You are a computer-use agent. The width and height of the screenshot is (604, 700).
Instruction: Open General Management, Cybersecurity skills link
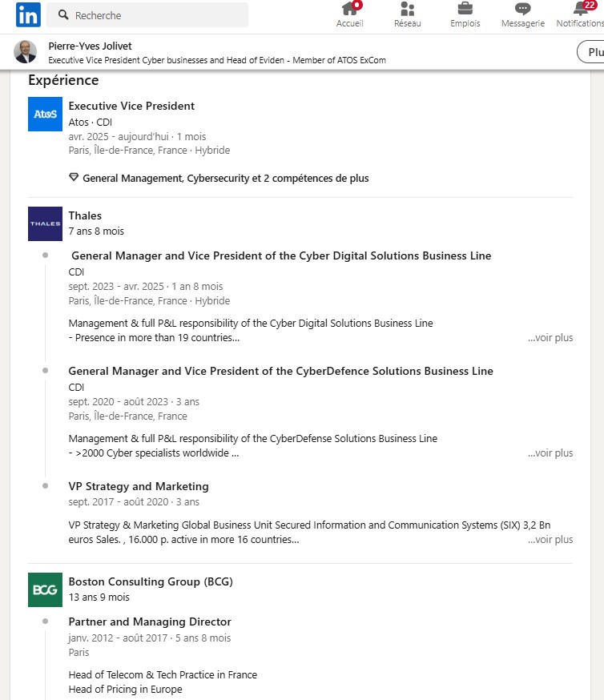(x=225, y=178)
